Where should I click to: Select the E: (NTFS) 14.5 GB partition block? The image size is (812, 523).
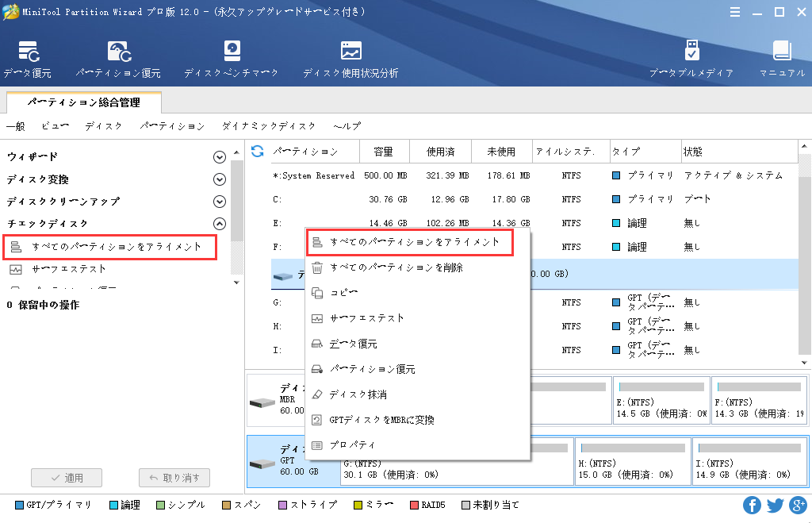pyautogui.click(x=661, y=401)
